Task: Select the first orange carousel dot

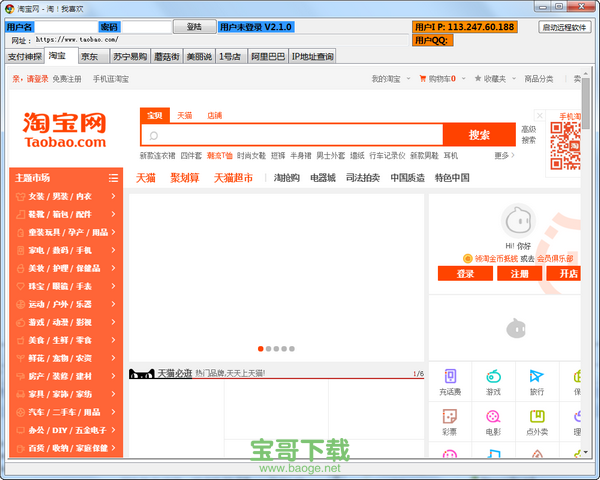Action: 261,349
